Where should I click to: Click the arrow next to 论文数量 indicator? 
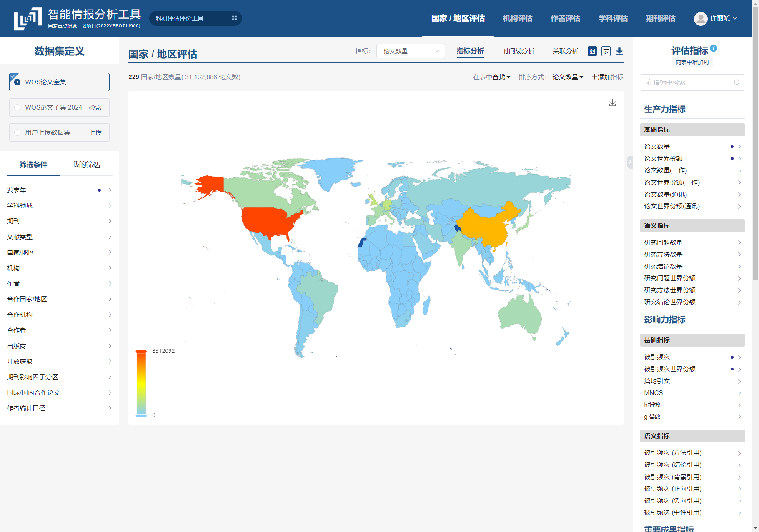739,147
